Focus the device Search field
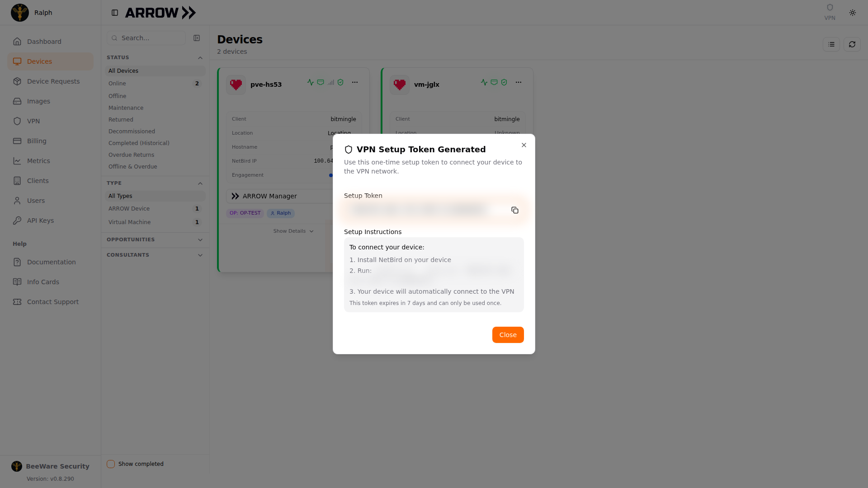Screen dimensions: 868x488 tap(146, 38)
